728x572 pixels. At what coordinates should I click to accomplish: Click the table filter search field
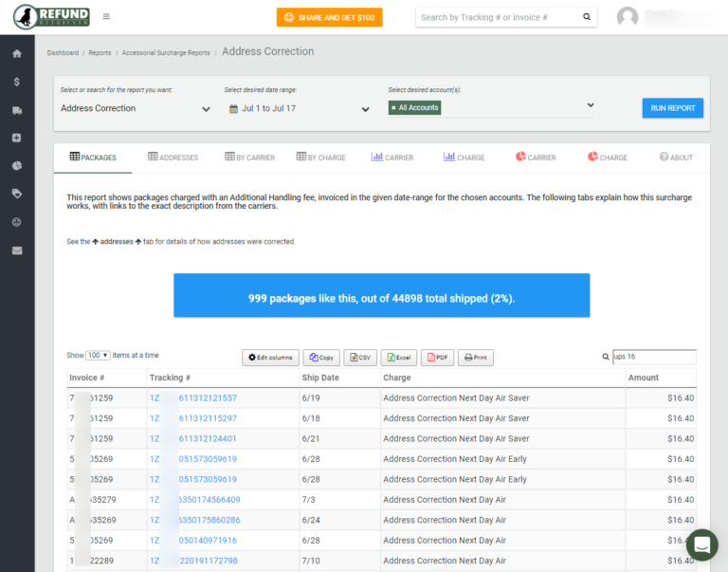[x=654, y=358]
